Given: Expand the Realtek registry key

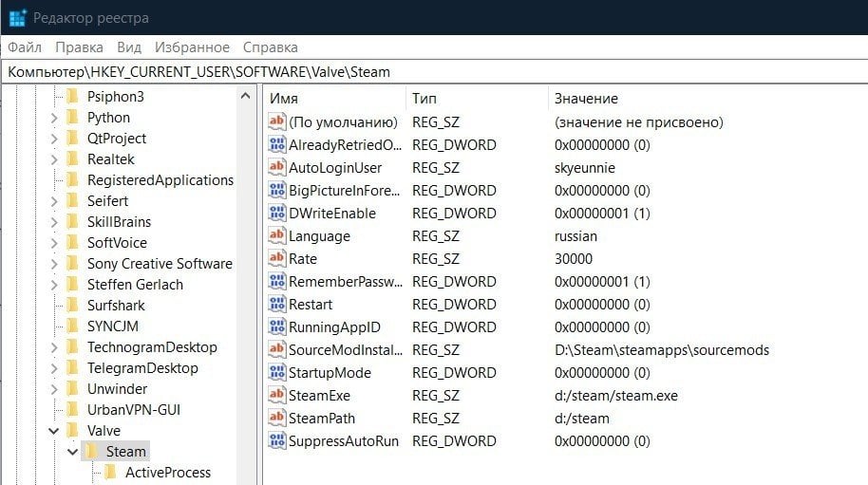Looking at the screenshot, I should pyautogui.click(x=54, y=159).
